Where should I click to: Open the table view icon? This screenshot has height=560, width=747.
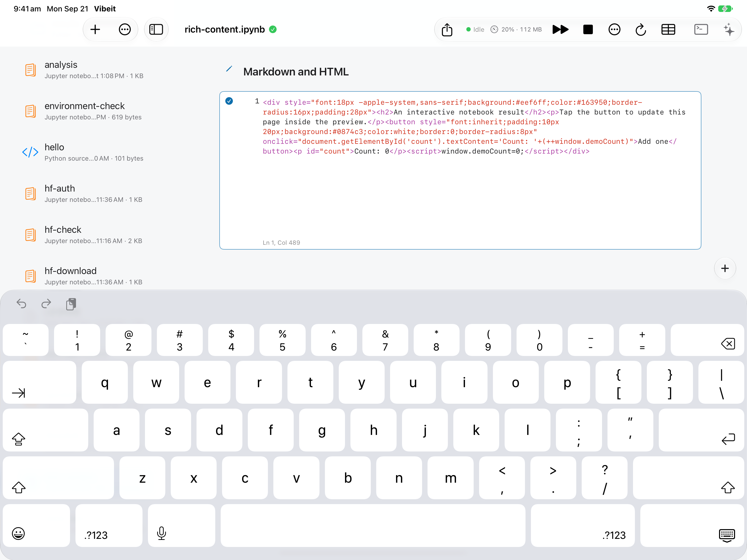(668, 30)
